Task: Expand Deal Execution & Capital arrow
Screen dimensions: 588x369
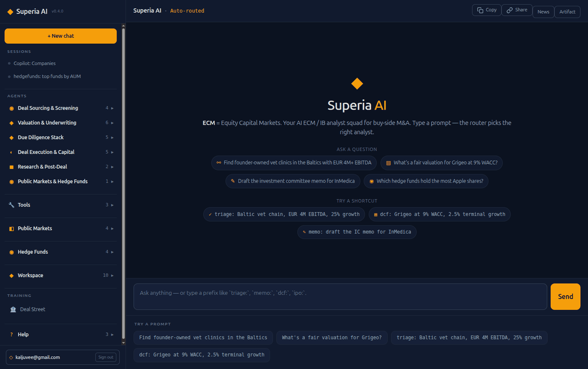Action: click(x=112, y=152)
